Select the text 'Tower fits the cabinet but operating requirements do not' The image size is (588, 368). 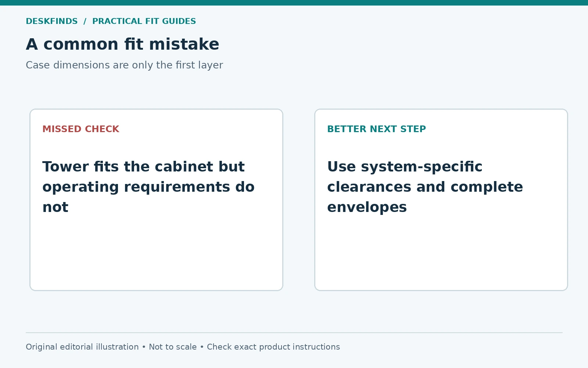coord(148,187)
